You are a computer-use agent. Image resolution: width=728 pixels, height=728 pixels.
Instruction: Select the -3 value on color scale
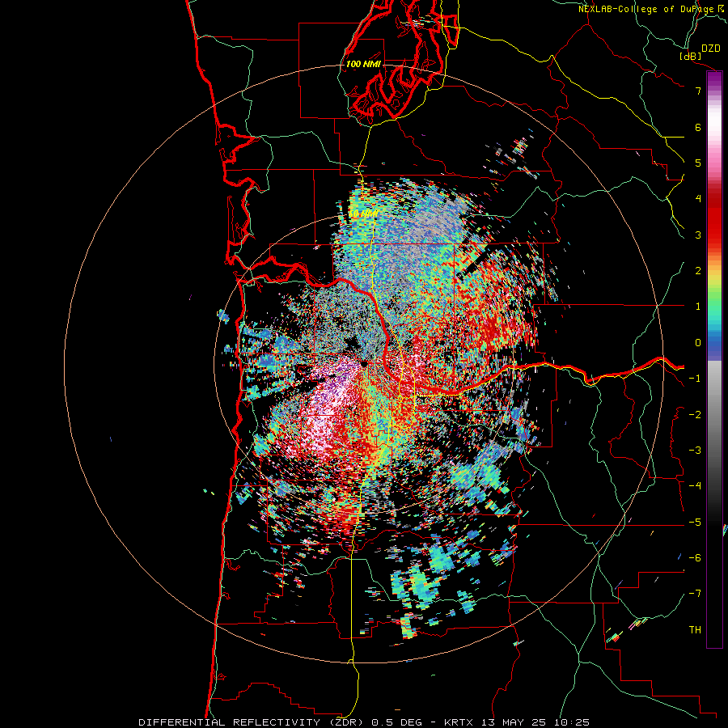click(695, 451)
